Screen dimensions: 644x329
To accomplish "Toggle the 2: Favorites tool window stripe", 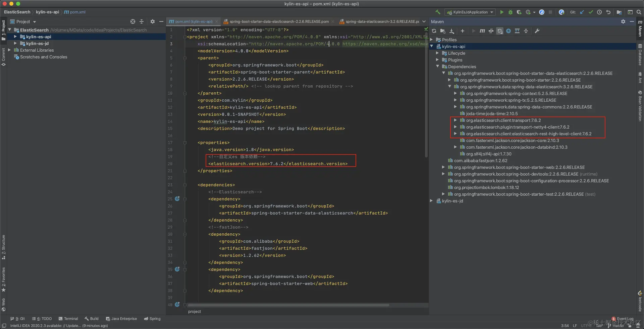I will coord(4,279).
